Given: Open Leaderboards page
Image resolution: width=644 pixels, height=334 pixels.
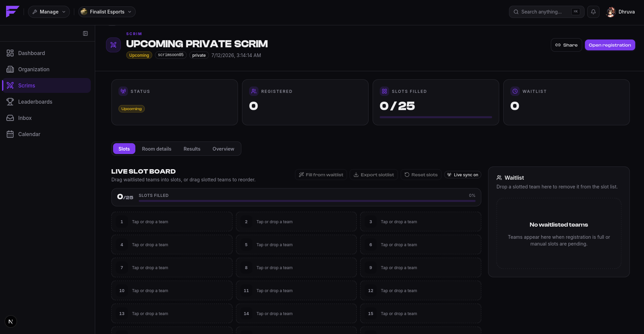Looking at the screenshot, I should pyautogui.click(x=47, y=102).
